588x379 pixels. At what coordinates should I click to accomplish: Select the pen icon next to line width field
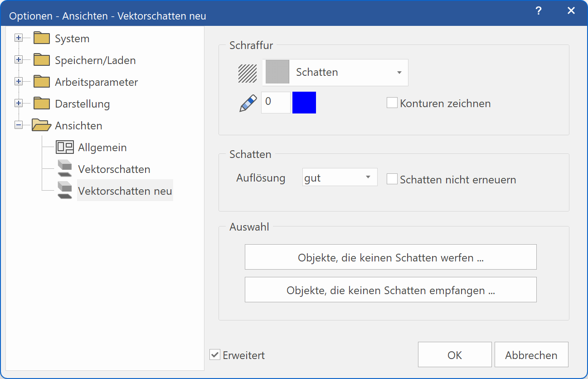[x=248, y=103]
